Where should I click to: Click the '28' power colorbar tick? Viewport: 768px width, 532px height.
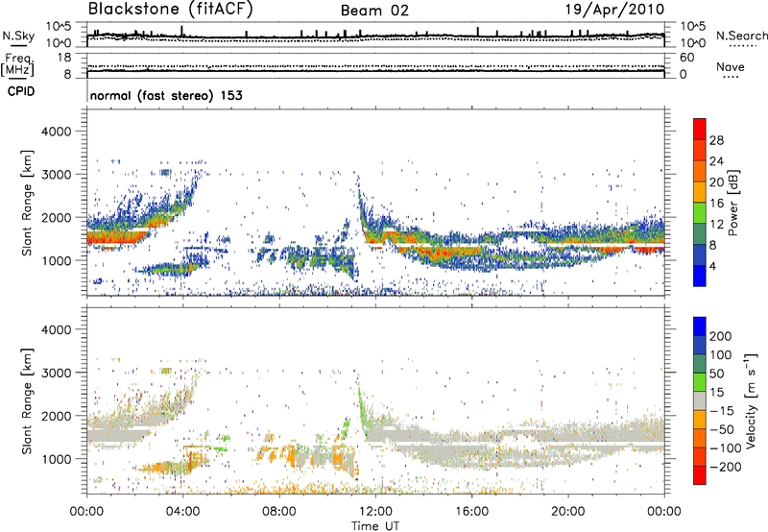pos(716,140)
